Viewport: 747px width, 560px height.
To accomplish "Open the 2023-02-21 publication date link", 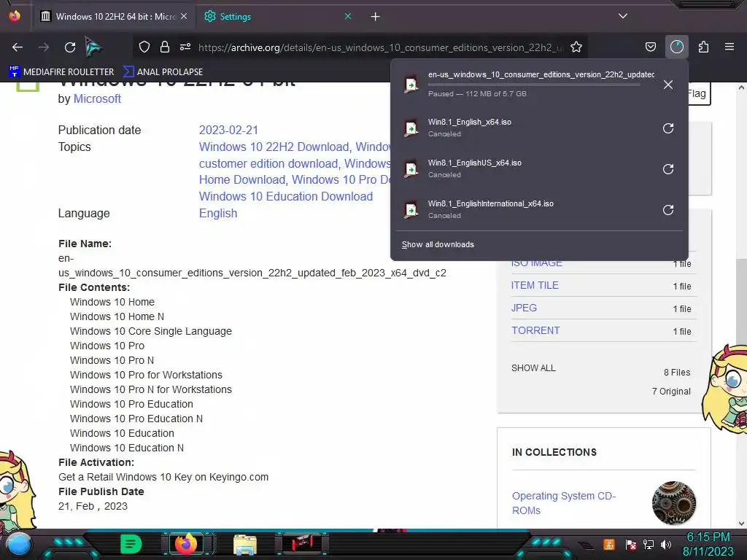I will pos(228,130).
